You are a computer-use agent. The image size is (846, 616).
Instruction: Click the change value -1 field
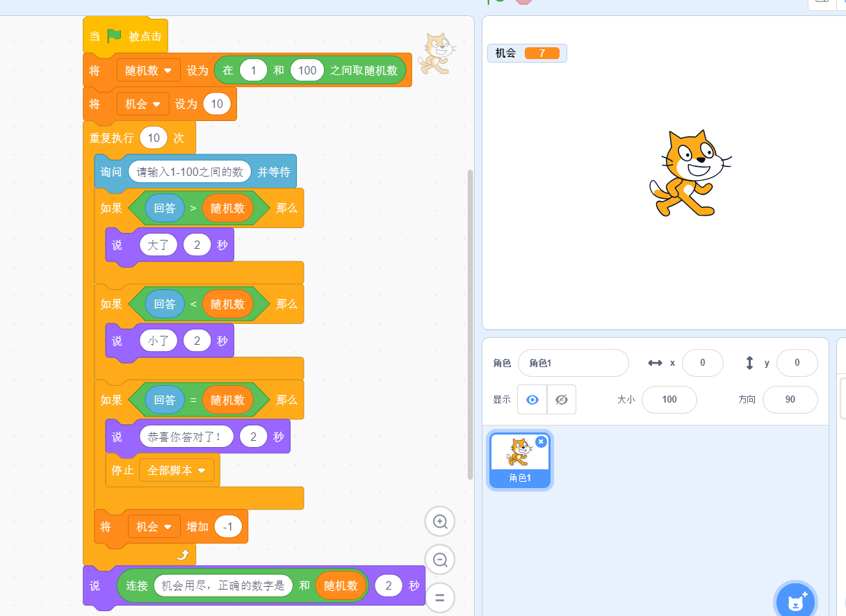[229, 527]
